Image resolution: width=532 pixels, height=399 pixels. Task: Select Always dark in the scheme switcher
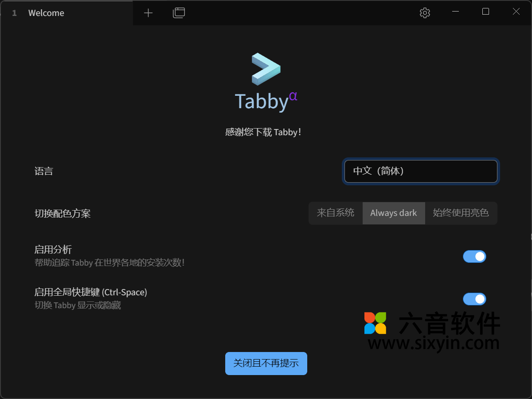pyautogui.click(x=394, y=213)
